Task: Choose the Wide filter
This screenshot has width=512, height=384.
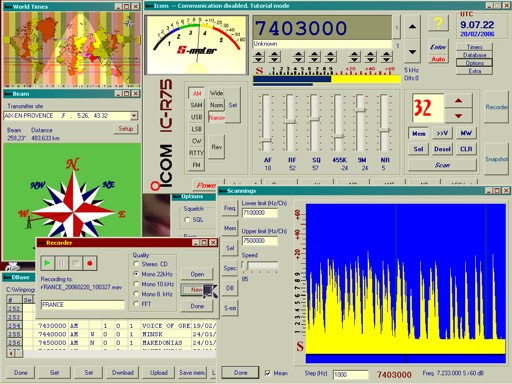Action: click(216, 93)
